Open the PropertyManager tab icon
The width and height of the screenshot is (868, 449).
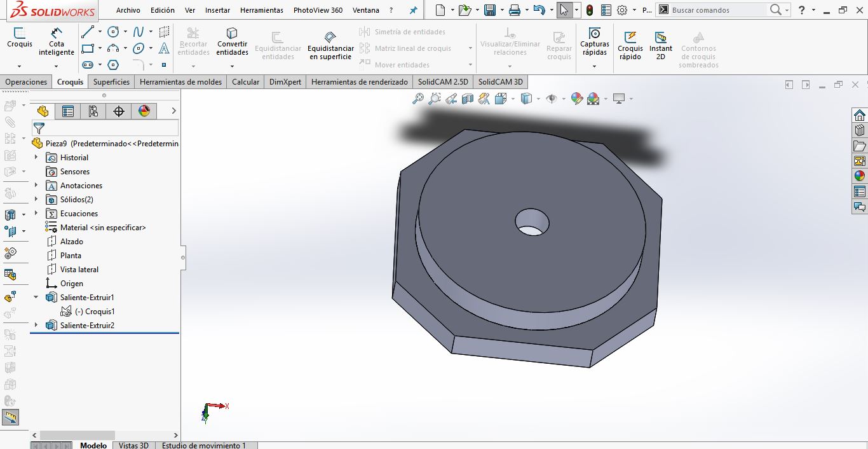pyautogui.click(x=68, y=111)
